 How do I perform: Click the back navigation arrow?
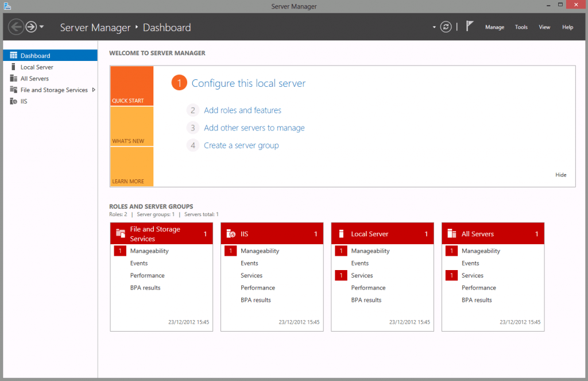(x=16, y=27)
